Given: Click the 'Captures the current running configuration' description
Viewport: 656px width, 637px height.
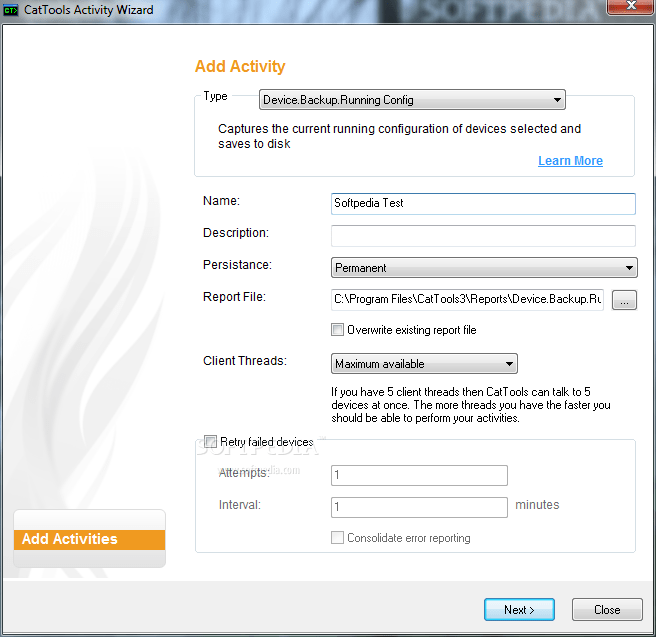Looking at the screenshot, I should pyautogui.click(x=399, y=136).
